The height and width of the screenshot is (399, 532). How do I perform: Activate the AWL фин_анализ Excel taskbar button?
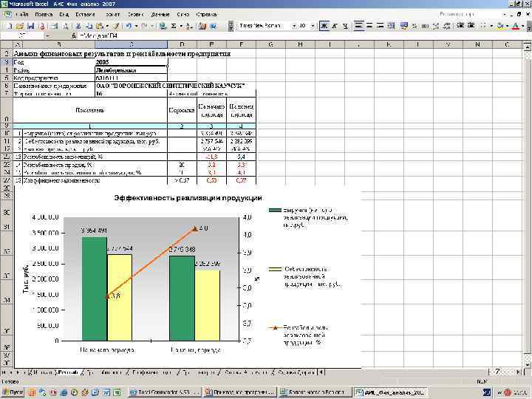[390, 392]
